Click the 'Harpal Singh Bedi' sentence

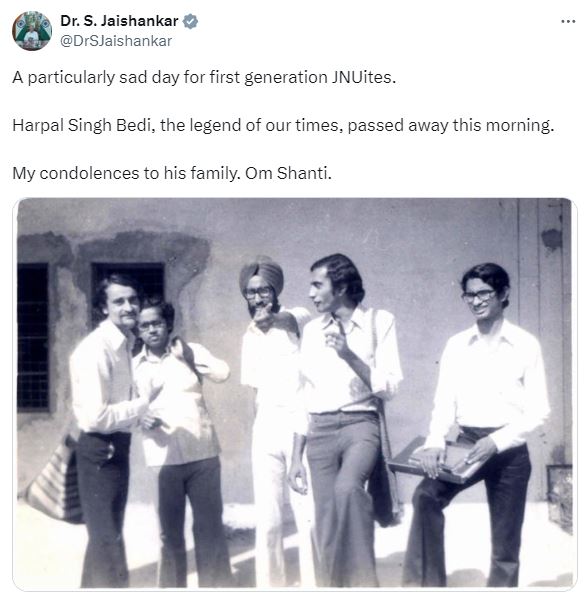283,125
